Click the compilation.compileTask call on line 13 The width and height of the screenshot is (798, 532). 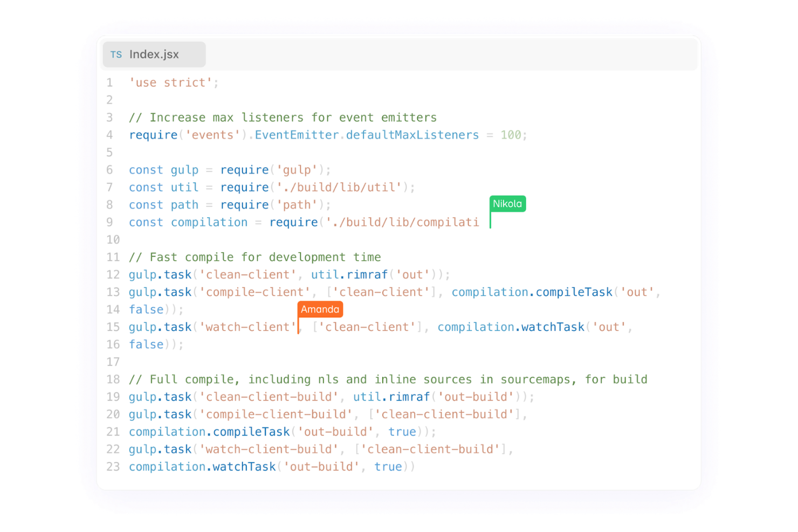click(x=531, y=292)
